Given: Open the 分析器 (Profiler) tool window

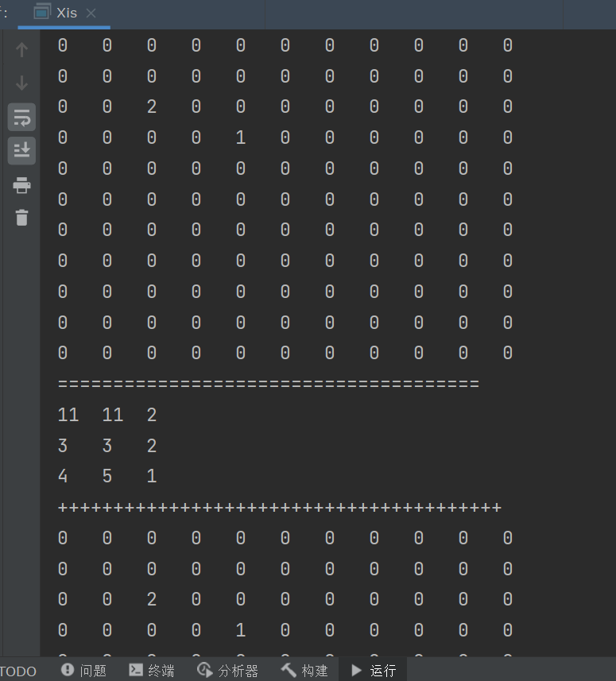Looking at the screenshot, I should tap(228, 671).
